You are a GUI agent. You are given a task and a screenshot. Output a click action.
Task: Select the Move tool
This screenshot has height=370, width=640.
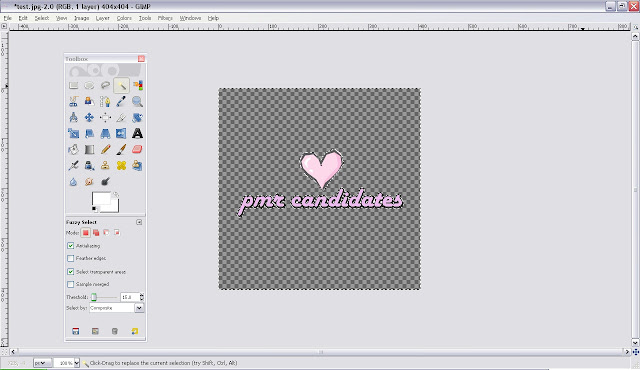(89, 117)
